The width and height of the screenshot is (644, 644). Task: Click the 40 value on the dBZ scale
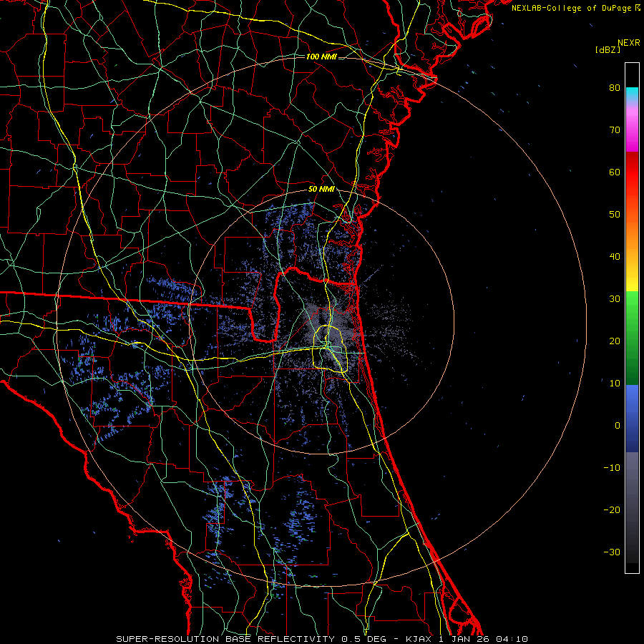(x=615, y=257)
